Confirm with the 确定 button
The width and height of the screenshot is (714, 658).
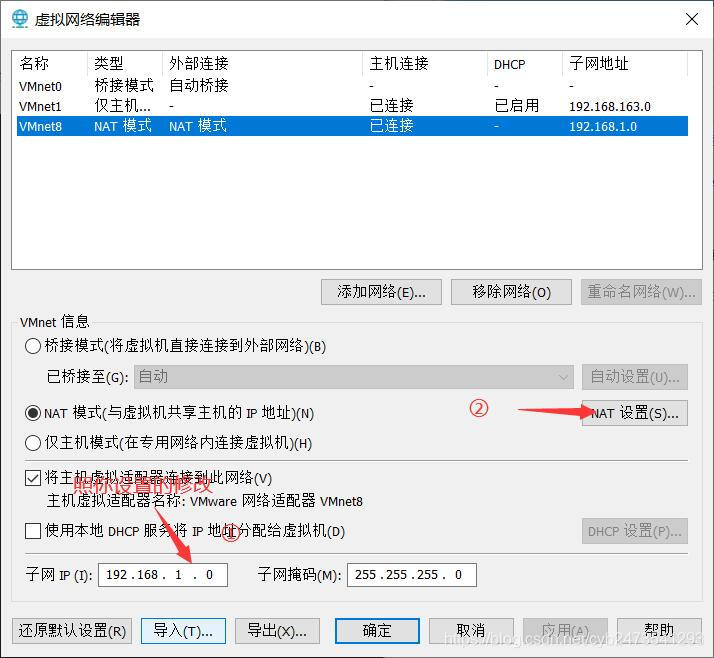377,631
